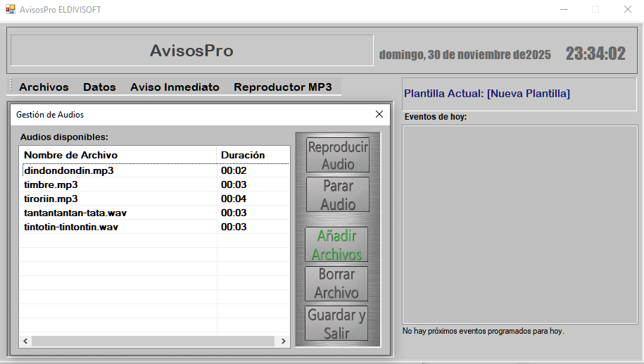Click the Añadir Archivos button

click(x=337, y=245)
